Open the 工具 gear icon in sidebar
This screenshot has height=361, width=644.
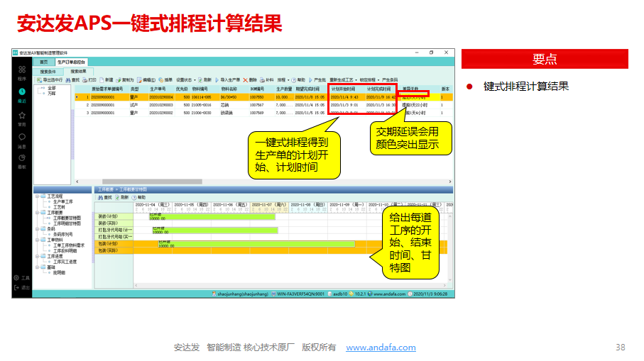tap(16, 278)
